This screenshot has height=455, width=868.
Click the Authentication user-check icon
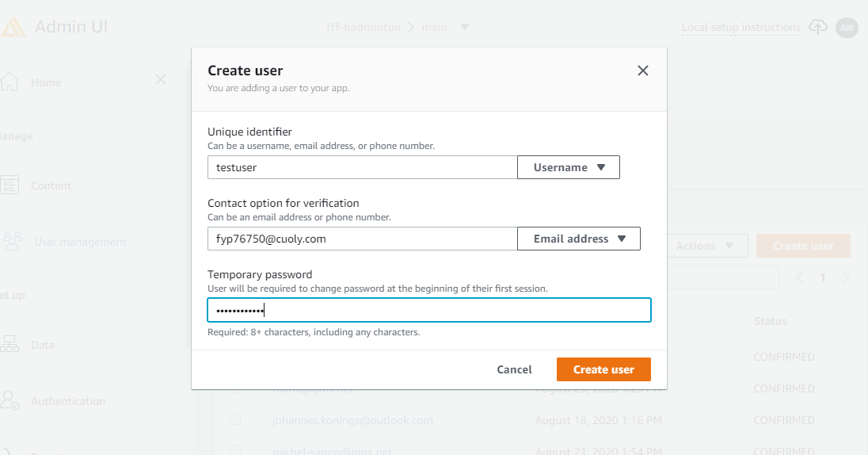(x=10, y=400)
